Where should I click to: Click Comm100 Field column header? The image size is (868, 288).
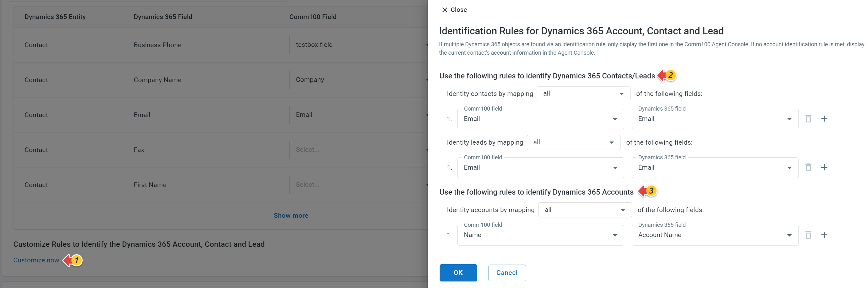tap(313, 17)
